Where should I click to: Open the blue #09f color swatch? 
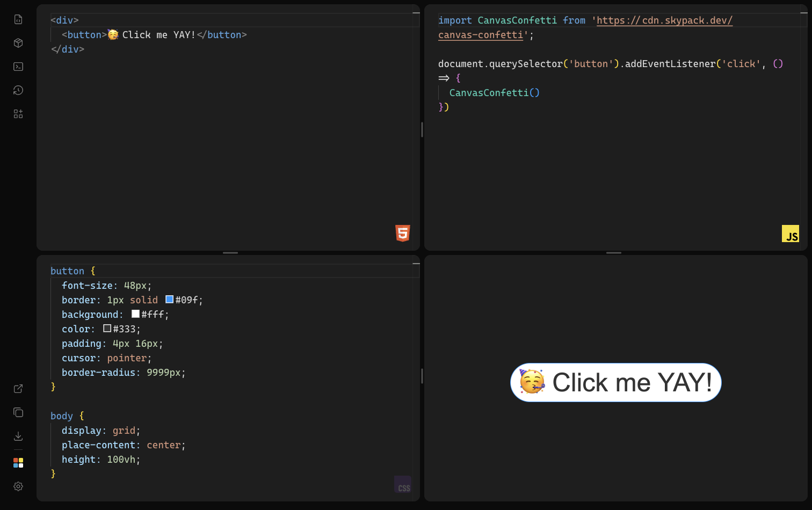[x=169, y=300]
